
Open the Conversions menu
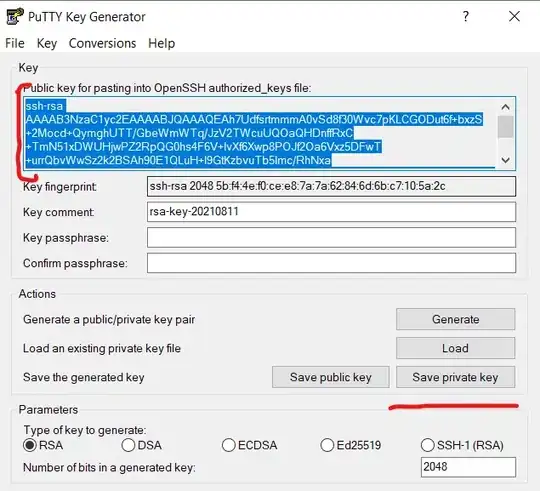point(102,43)
